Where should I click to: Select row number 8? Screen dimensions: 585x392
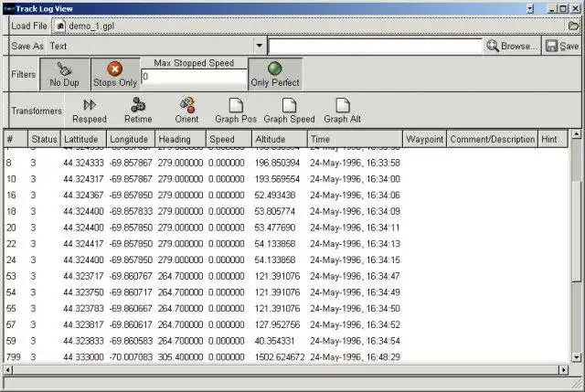(x=9, y=163)
